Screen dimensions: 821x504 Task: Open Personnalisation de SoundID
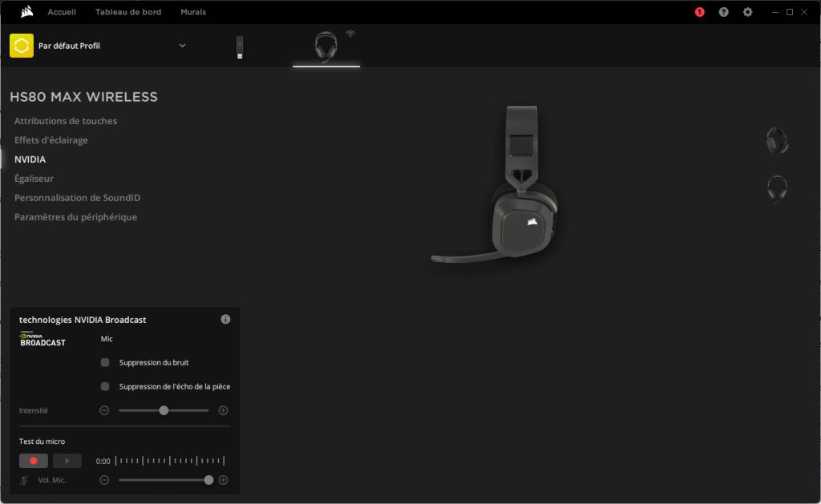[77, 198]
